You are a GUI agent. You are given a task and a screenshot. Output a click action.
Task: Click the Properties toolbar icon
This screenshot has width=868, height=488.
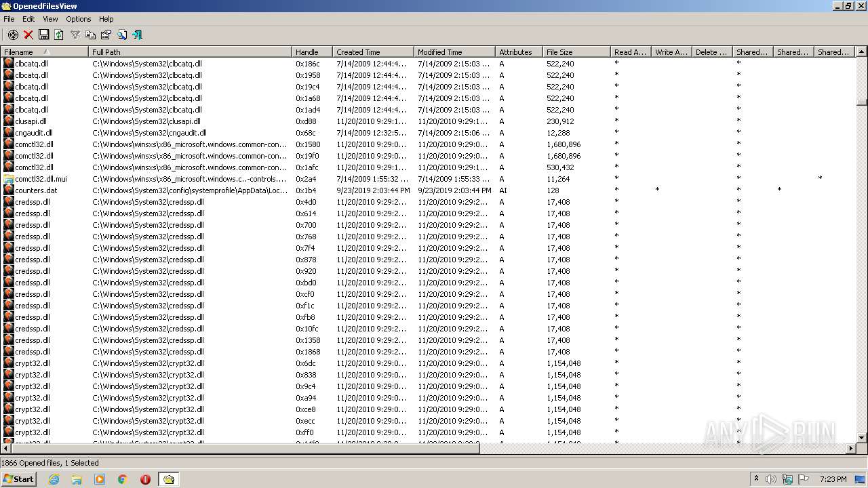coord(106,35)
